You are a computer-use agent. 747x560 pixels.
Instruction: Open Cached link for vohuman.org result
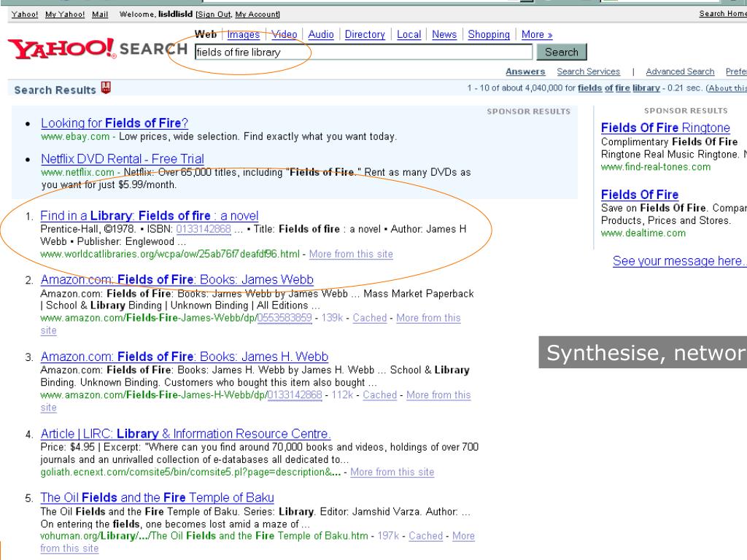coord(426,536)
